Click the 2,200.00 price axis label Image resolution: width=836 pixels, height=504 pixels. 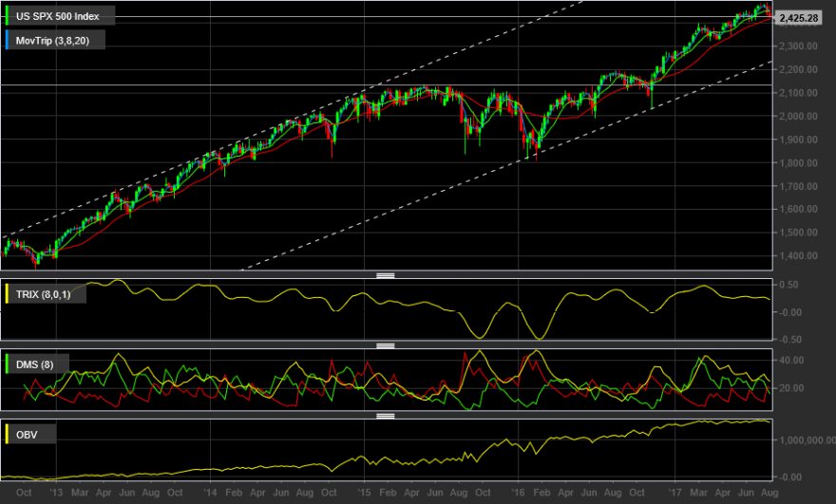[x=799, y=69]
